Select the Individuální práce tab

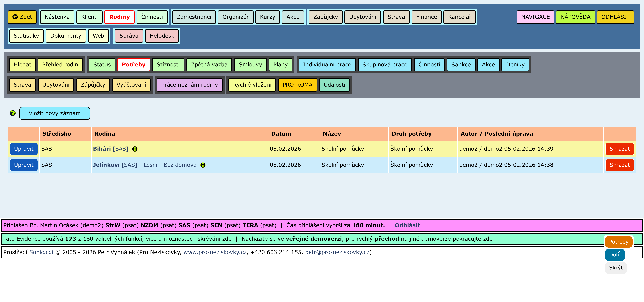pyautogui.click(x=327, y=65)
